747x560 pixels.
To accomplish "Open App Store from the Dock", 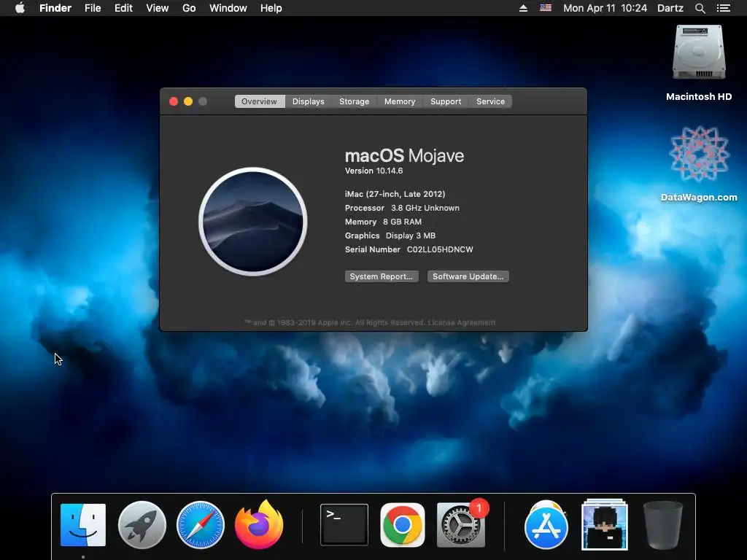I will (x=546, y=525).
